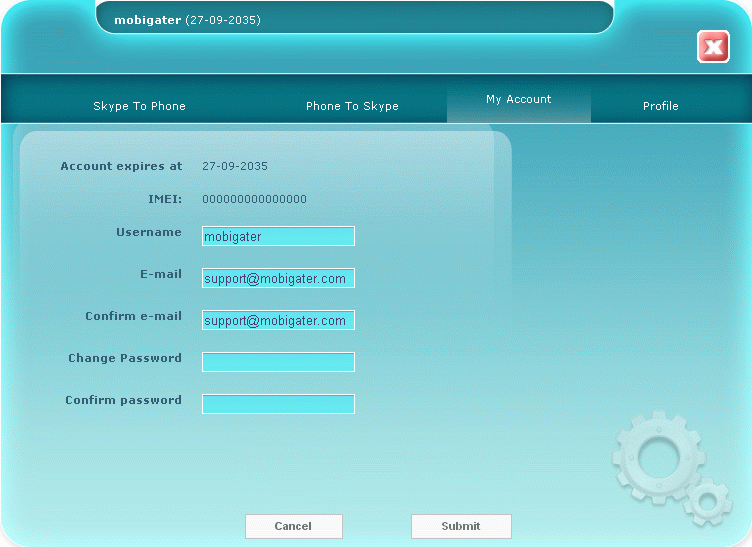The width and height of the screenshot is (752, 547).
Task: Click the large gear icon
Action: click(x=658, y=458)
